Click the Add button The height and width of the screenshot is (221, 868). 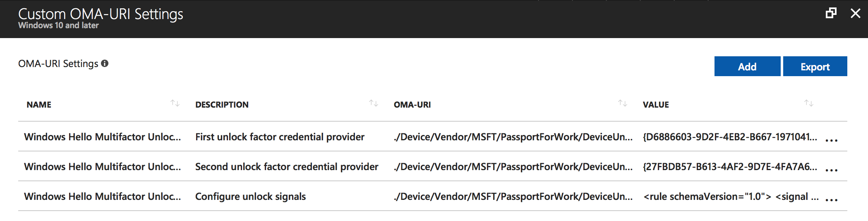click(x=747, y=66)
